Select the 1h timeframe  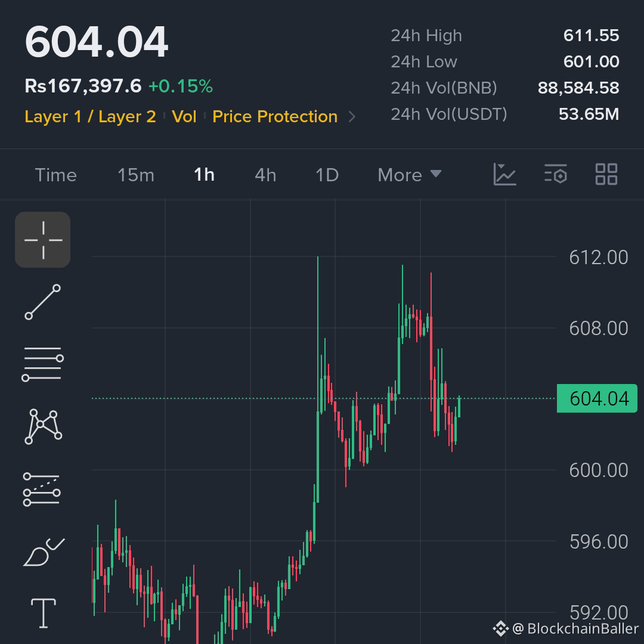[204, 175]
